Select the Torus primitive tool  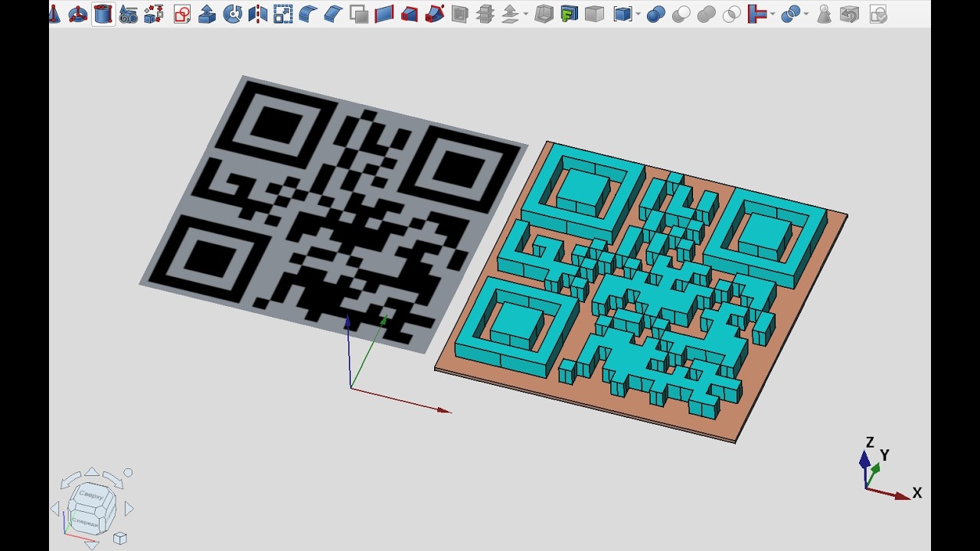(x=78, y=14)
